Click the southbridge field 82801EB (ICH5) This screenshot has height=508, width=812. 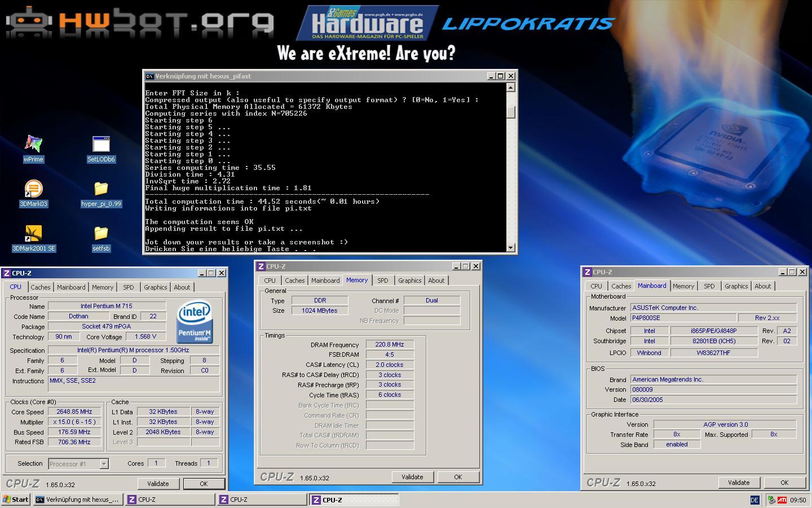713,341
